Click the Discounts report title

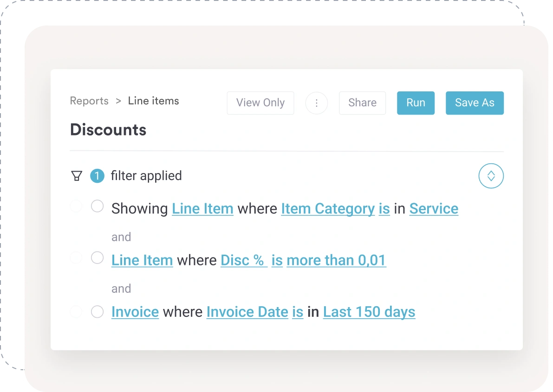(x=108, y=130)
